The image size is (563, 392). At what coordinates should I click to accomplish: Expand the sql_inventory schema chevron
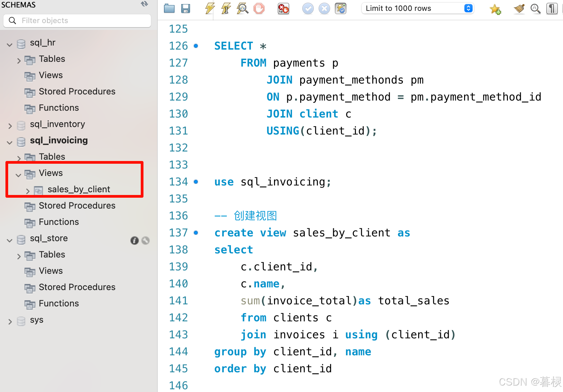[x=10, y=126]
